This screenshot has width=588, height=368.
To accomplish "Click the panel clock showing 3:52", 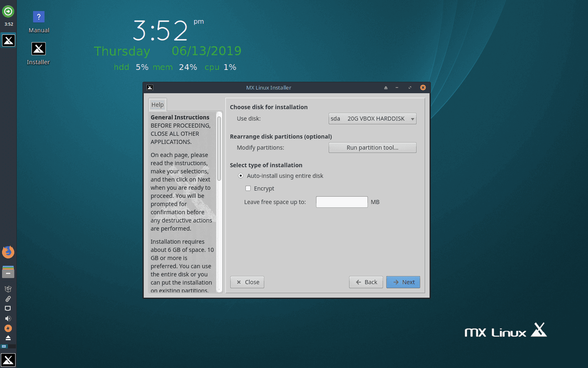I will coord(9,24).
